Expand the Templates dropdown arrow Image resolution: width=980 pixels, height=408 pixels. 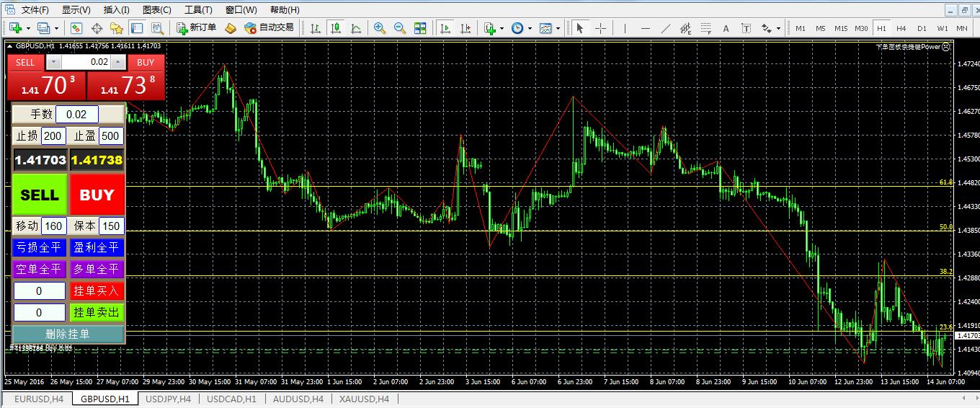point(558,28)
